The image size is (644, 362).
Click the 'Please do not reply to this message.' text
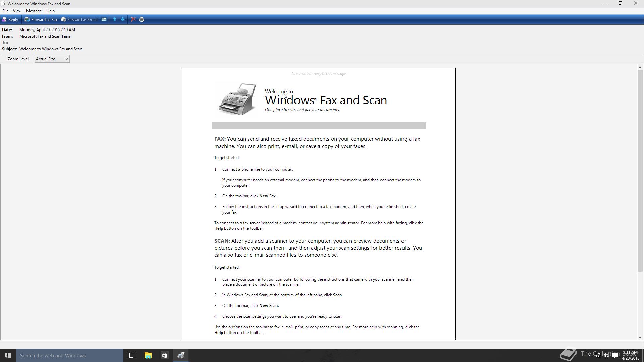point(319,74)
